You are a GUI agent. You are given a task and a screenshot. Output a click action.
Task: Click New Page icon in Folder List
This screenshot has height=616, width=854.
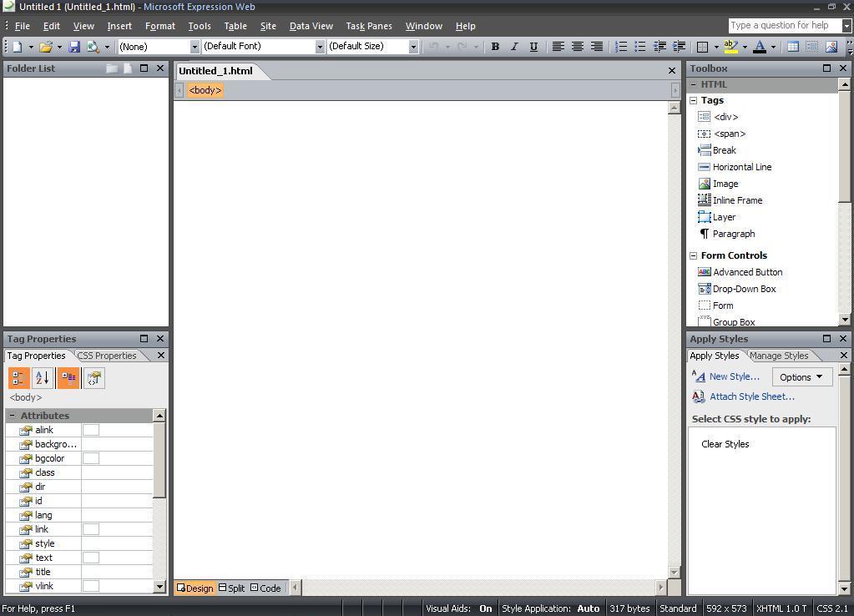[128, 68]
